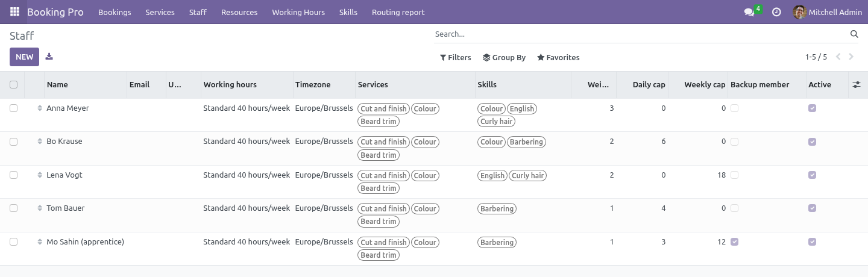
Task: Go to previous page arrow
Action: coord(838,57)
